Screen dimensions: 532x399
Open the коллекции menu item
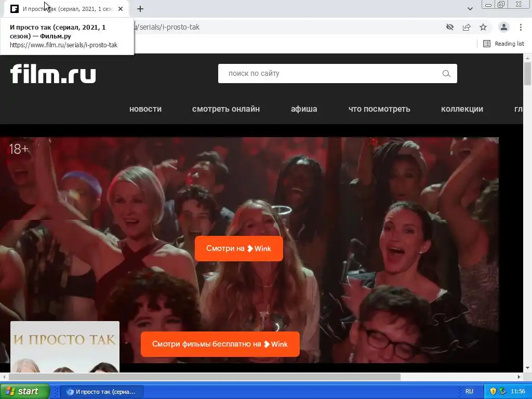[x=462, y=109]
